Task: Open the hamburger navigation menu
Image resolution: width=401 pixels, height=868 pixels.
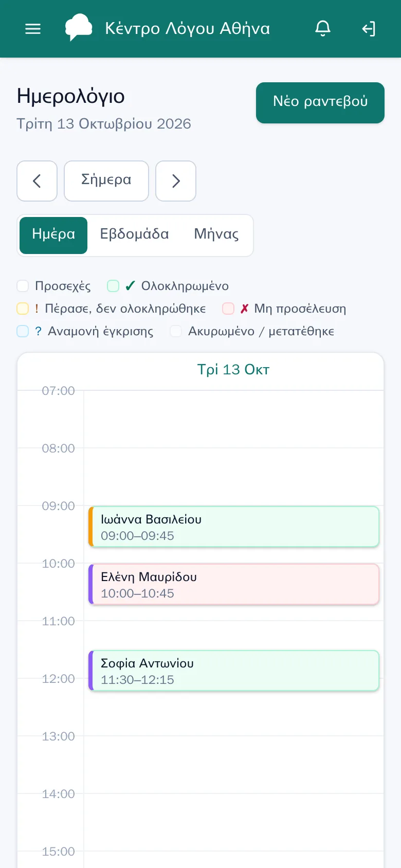Action: click(33, 29)
